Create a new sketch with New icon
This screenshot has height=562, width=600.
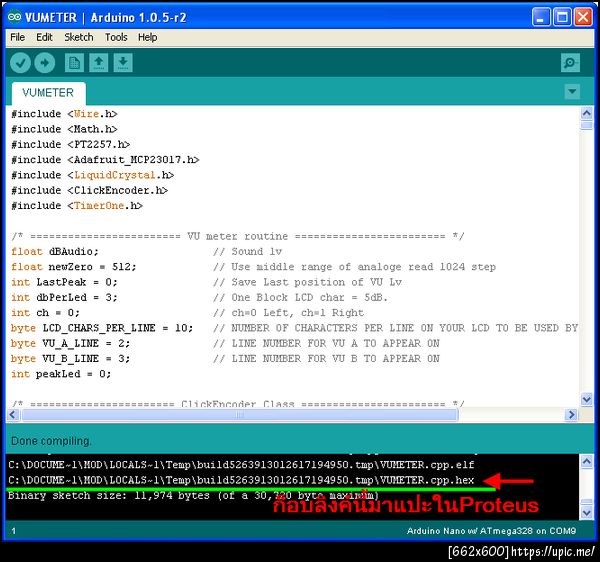(74, 63)
